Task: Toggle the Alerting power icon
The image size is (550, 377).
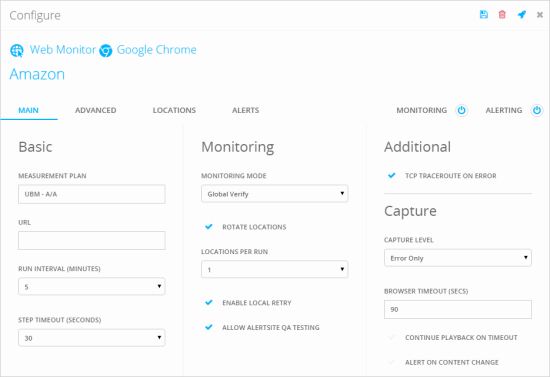Action: 537,110
